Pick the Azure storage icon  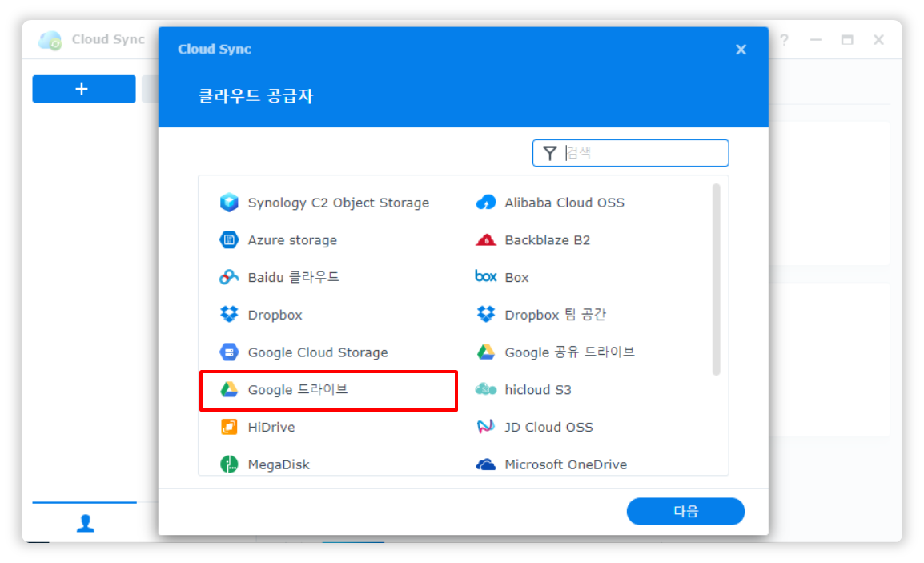pyautogui.click(x=229, y=240)
